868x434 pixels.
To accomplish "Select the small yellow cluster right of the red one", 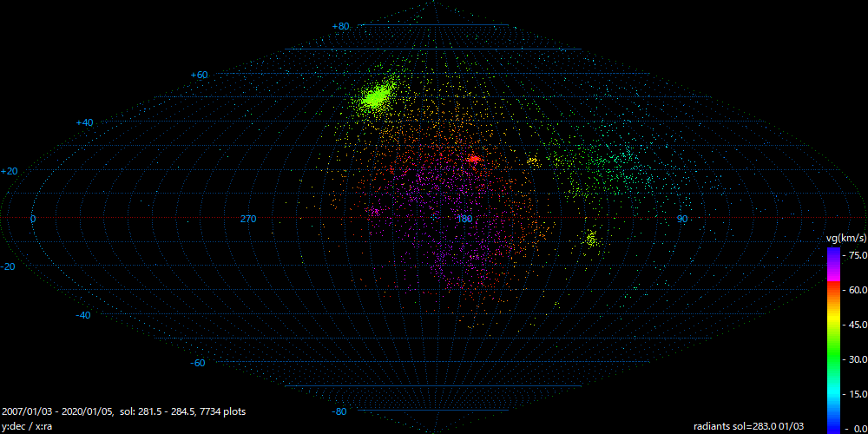I will (x=532, y=161).
